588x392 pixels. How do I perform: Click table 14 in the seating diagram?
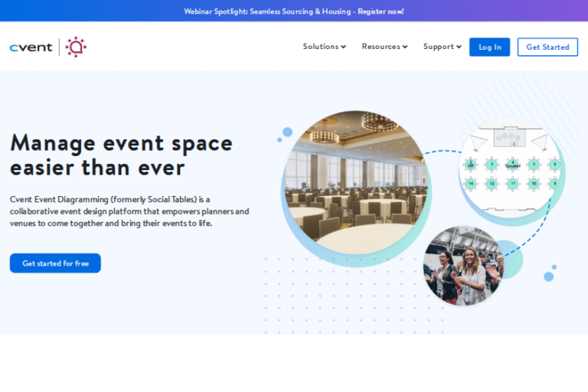tap(471, 184)
